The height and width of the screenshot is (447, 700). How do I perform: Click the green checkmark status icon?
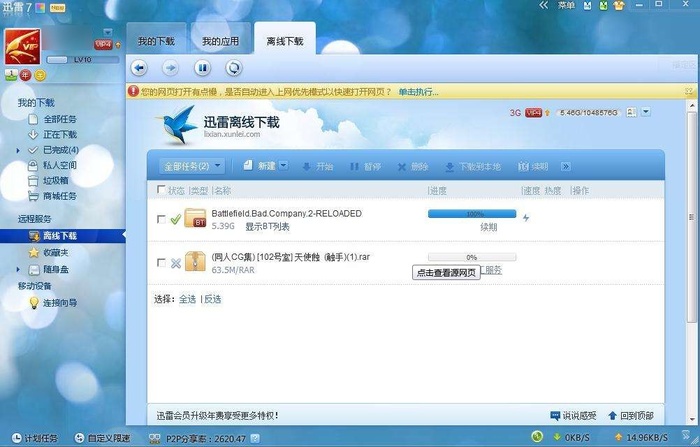pyautogui.click(x=176, y=219)
